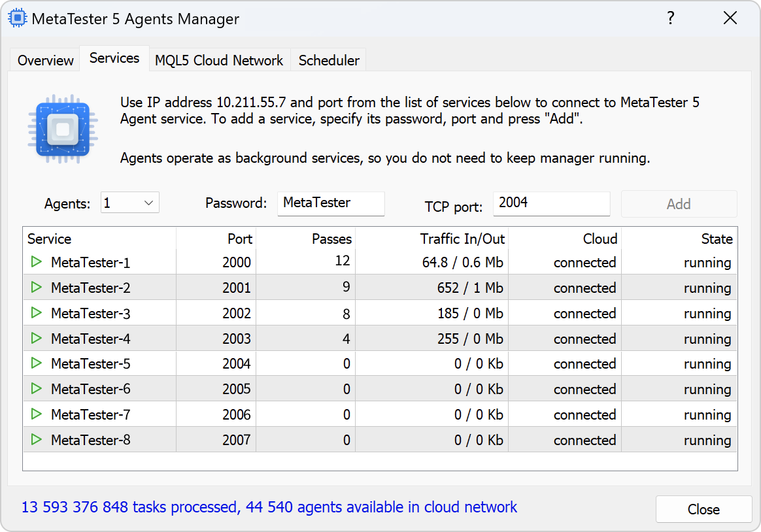This screenshot has width=761, height=532.
Task: Sort by the Service column header
Action: click(x=99, y=239)
